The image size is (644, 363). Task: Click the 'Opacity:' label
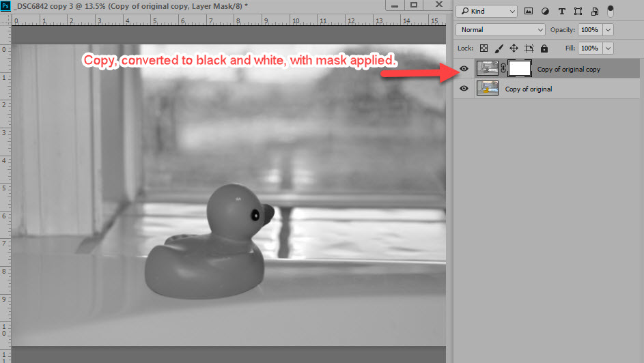click(x=562, y=29)
